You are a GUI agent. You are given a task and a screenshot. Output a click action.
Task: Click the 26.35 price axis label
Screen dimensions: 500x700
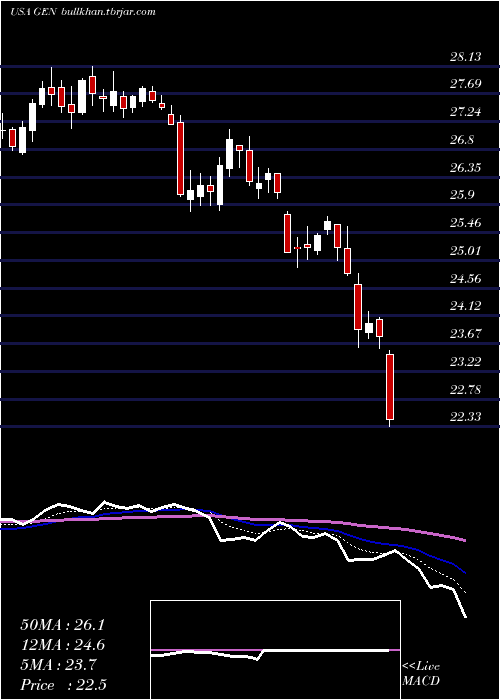tap(466, 168)
